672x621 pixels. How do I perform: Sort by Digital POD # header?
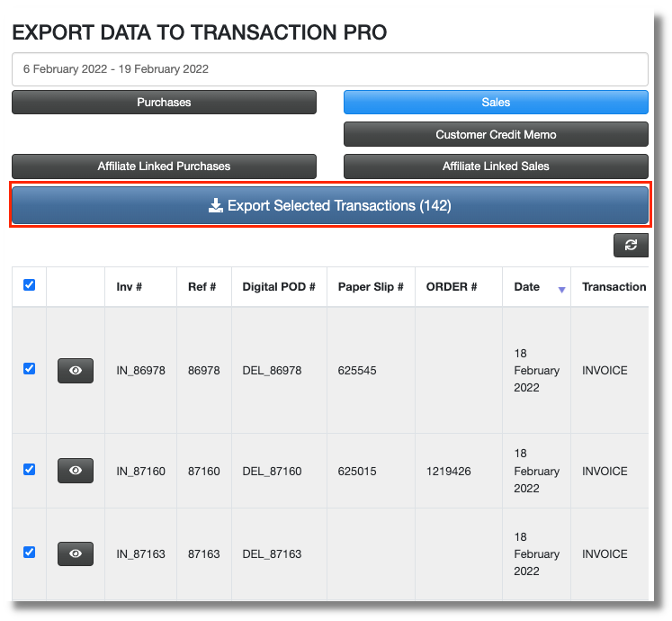(x=279, y=287)
